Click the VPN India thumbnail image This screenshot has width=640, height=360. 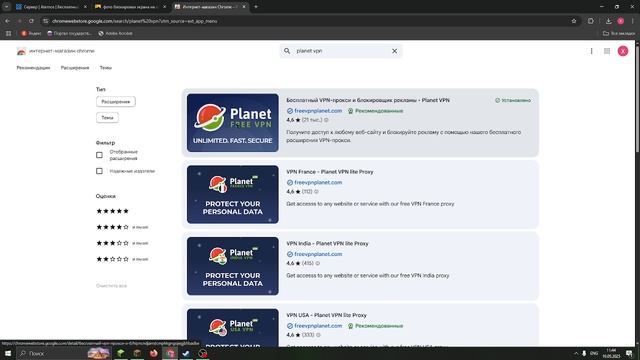point(233,266)
